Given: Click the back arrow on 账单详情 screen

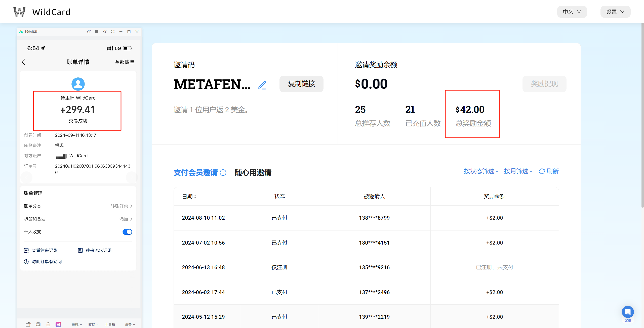Looking at the screenshot, I should (23, 62).
